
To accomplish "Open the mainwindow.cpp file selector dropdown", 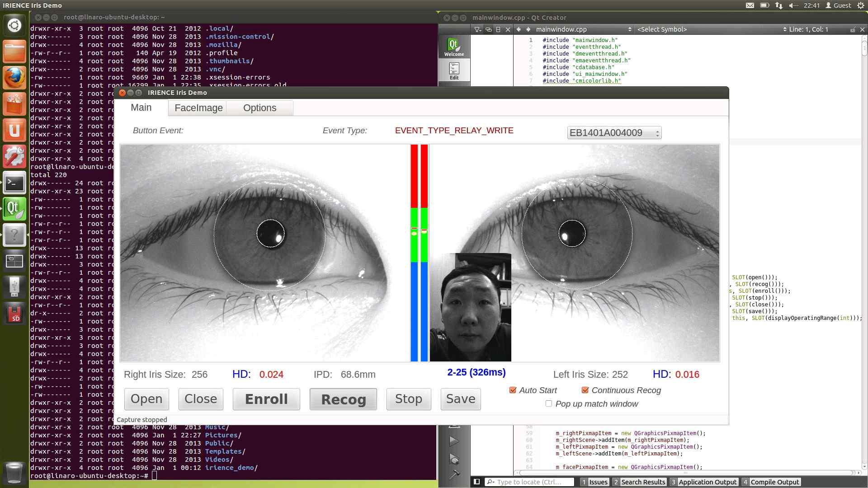I will click(583, 29).
